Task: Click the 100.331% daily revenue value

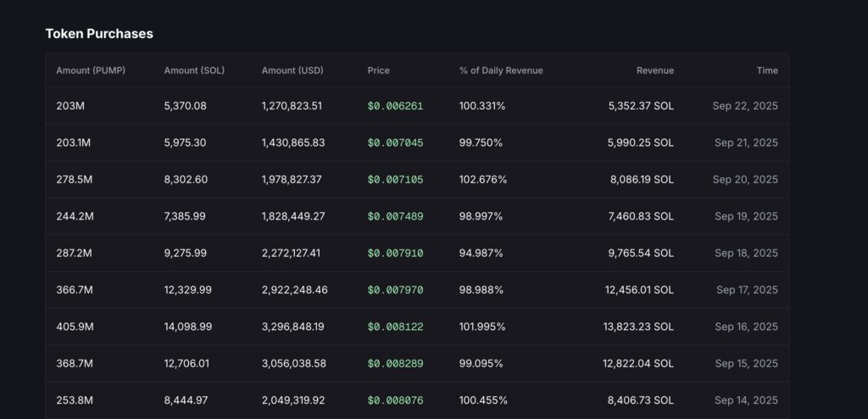Action: click(x=482, y=106)
